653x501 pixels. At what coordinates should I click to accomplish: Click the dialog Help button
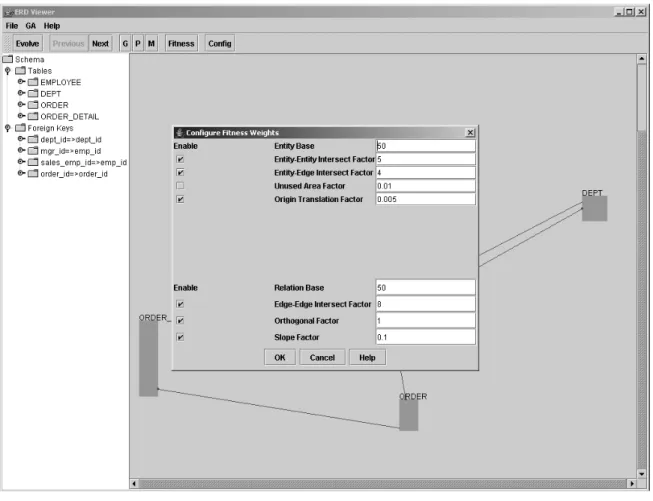point(367,357)
